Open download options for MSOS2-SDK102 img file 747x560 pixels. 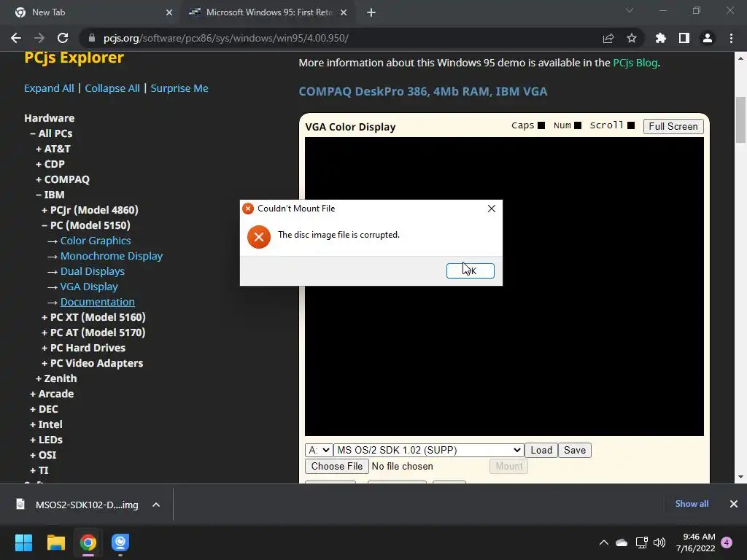(156, 505)
